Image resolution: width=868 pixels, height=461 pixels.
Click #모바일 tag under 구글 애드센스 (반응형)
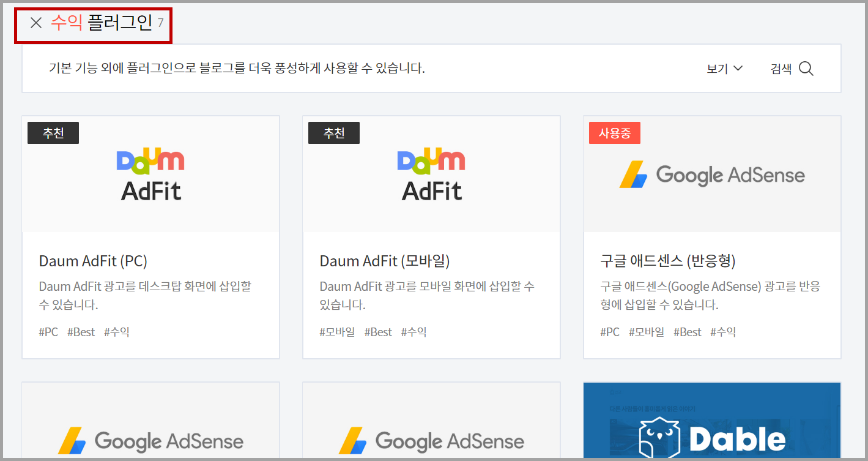click(x=647, y=332)
